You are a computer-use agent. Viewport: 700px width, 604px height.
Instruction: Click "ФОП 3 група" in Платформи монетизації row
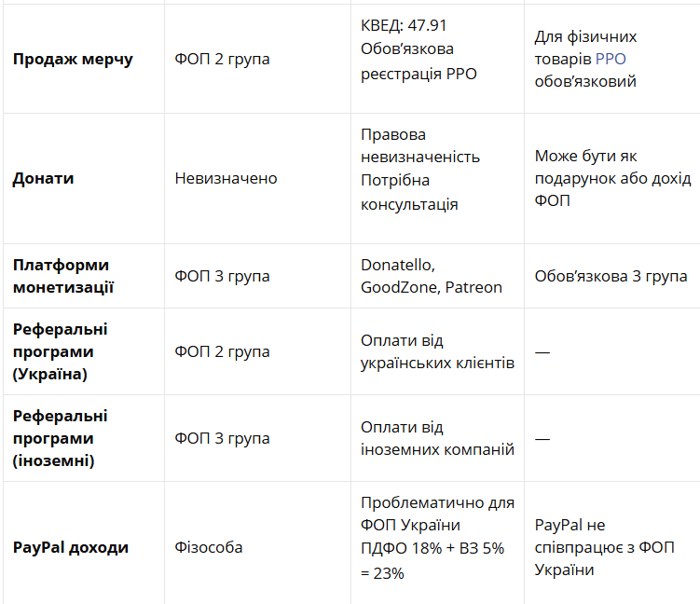(222, 276)
